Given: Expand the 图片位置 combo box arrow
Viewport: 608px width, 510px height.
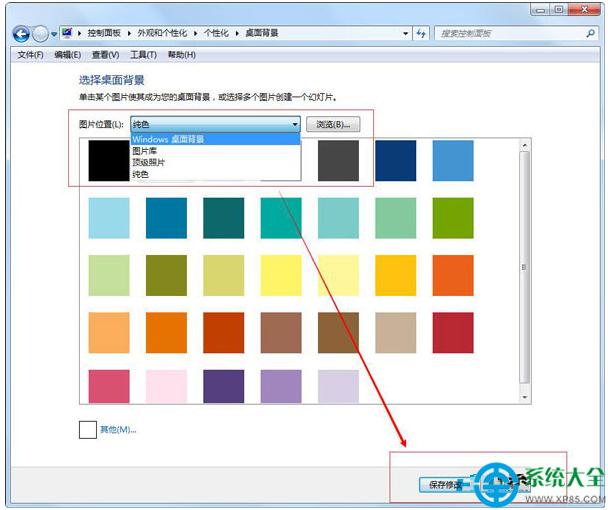Looking at the screenshot, I should tap(295, 125).
